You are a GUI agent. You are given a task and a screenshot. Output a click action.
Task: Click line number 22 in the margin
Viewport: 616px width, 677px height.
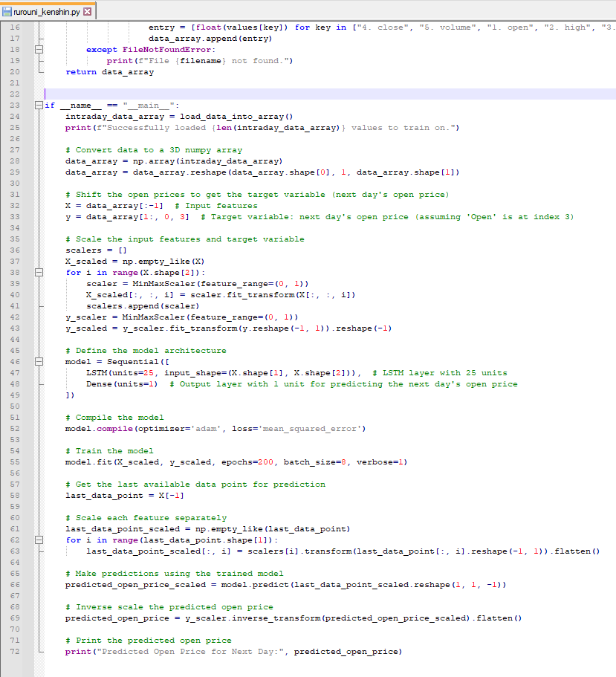point(15,94)
